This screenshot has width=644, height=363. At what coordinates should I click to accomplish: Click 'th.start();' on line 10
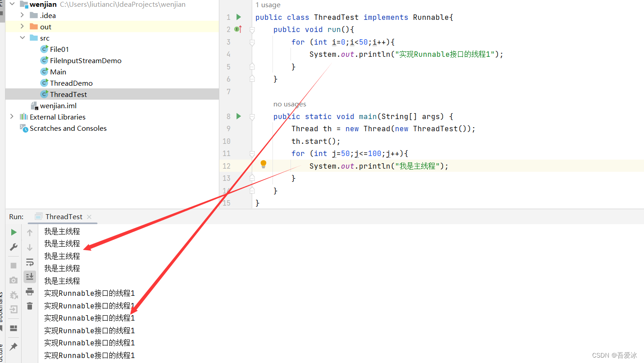[x=316, y=141]
